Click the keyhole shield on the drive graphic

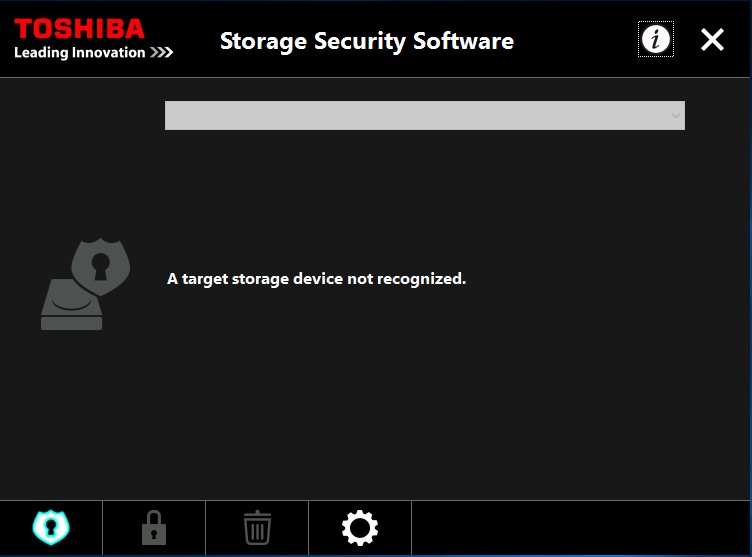(101, 267)
